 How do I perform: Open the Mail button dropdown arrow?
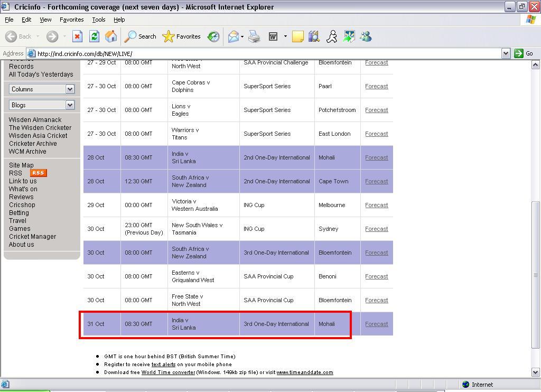click(242, 36)
